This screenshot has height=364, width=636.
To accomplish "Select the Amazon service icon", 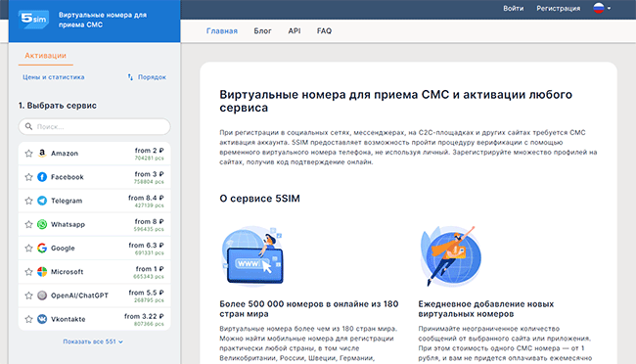I will 42,154.
